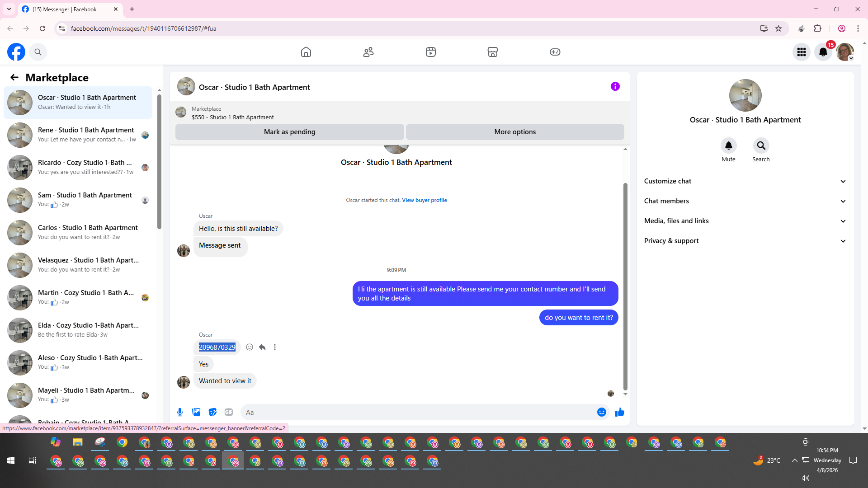Click the reply arrow beside phone number
The height and width of the screenshot is (488, 868).
(x=262, y=347)
